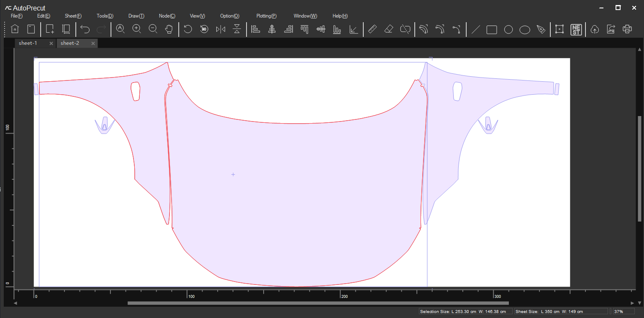Open the Plotting menu

[x=267, y=16]
